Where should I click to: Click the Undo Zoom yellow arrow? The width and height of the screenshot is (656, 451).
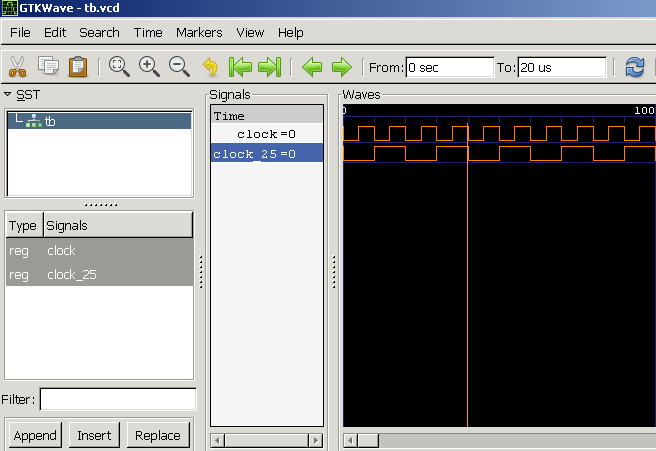pyautogui.click(x=210, y=67)
